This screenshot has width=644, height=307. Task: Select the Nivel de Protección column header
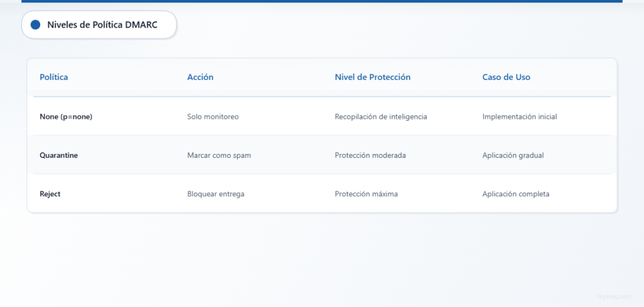click(x=372, y=77)
